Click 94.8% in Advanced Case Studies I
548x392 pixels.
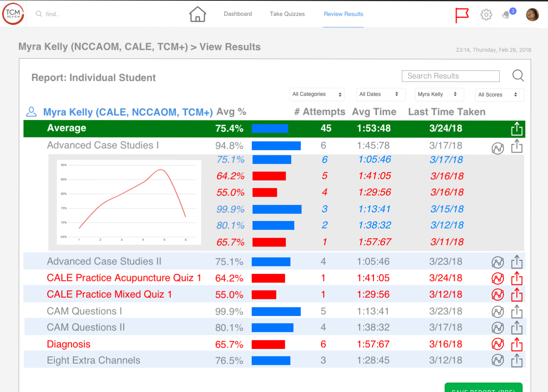(x=229, y=146)
